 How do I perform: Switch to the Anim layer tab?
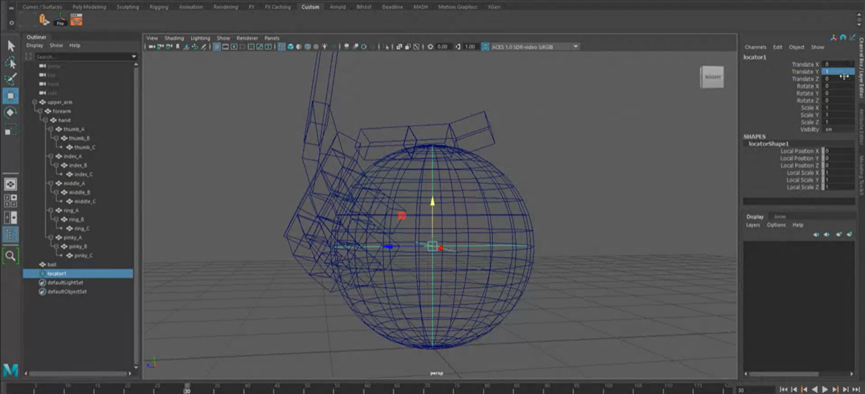[779, 216]
